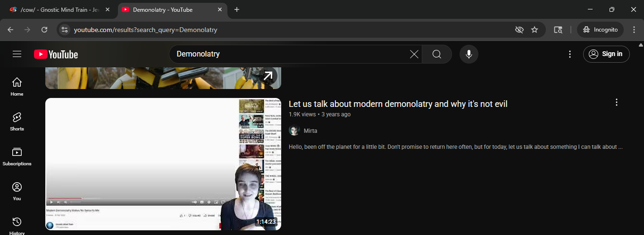This screenshot has width=644, height=235.
Task: Open the 1:14:23 video thumbnail
Action: tap(163, 164)
